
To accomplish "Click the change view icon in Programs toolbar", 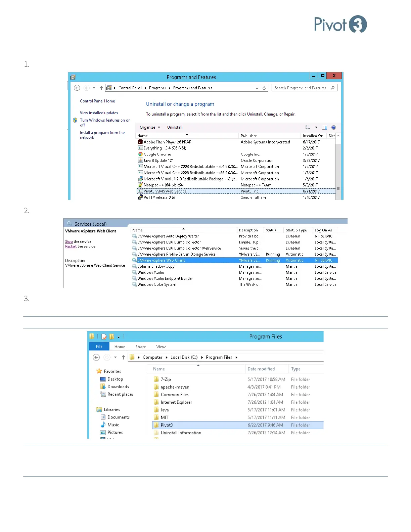I will click(308, 127).
